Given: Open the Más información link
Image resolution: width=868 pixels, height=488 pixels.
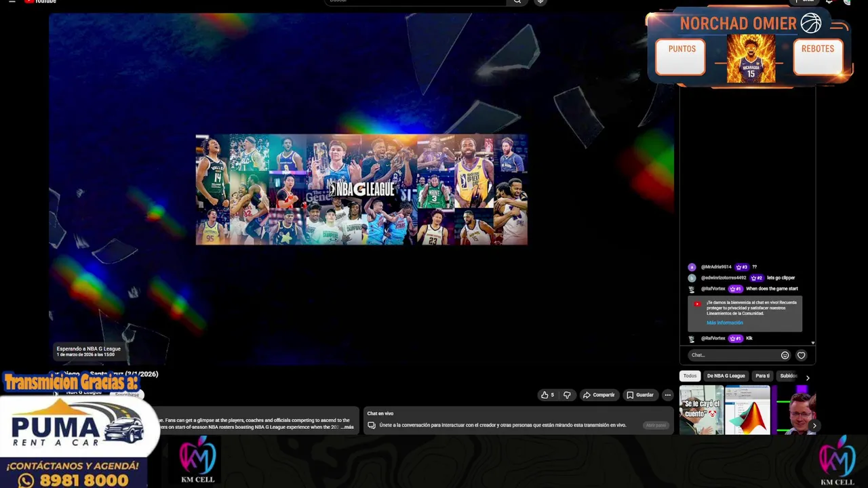Looking at the screenshot, I should click(724, 323).
